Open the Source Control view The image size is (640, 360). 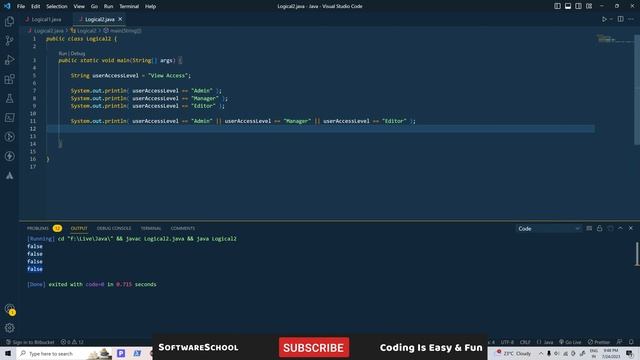click(x=9, y=40)
